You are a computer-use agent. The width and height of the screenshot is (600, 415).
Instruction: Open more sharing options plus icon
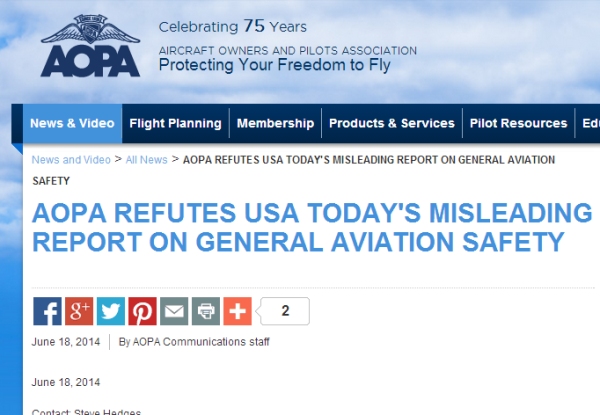coord(237,311)
